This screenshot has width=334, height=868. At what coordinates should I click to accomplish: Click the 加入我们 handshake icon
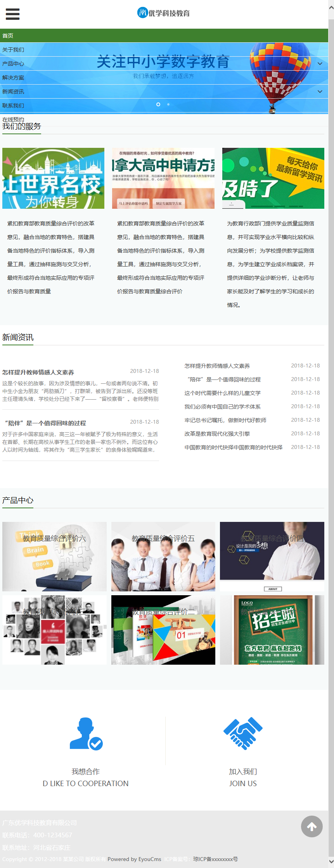(x=243, y=733)
